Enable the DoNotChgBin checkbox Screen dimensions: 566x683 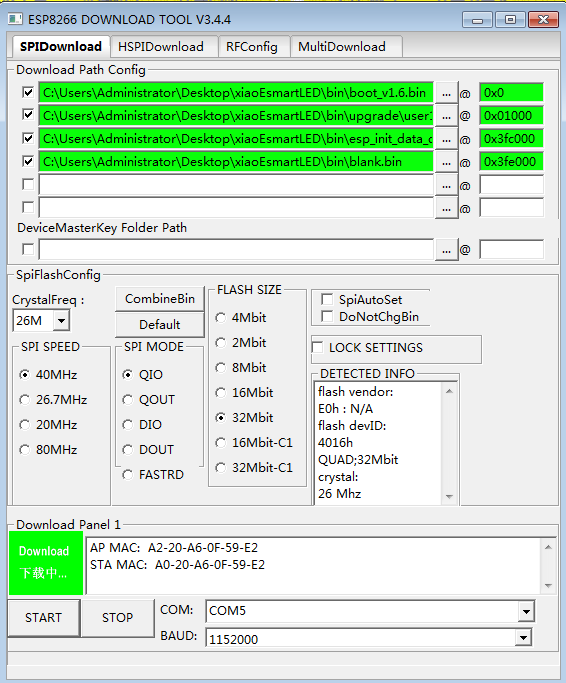coord(327,316)
